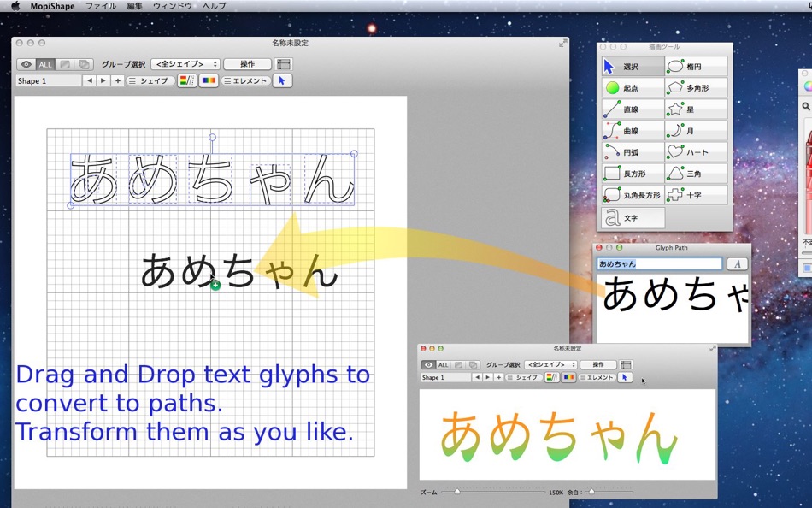
Task: Activate blue pointer tool in lower window
Action: point(625,377)
